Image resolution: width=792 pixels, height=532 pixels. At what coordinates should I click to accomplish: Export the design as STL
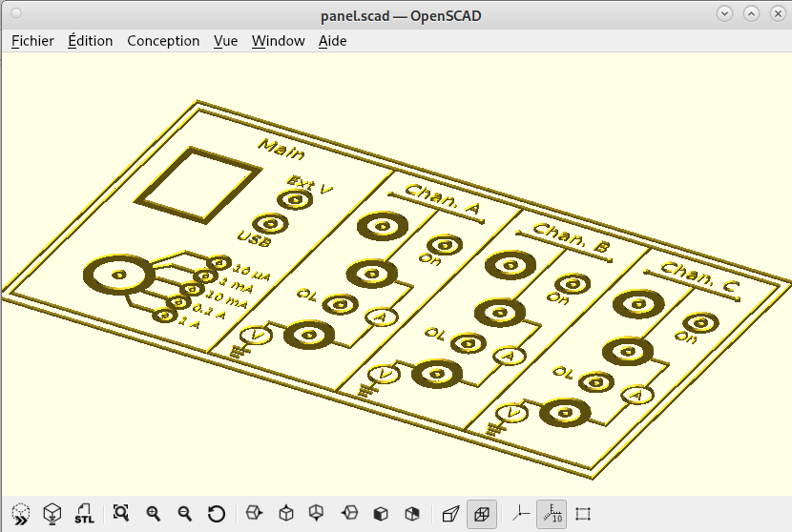[x=84, y=514]
